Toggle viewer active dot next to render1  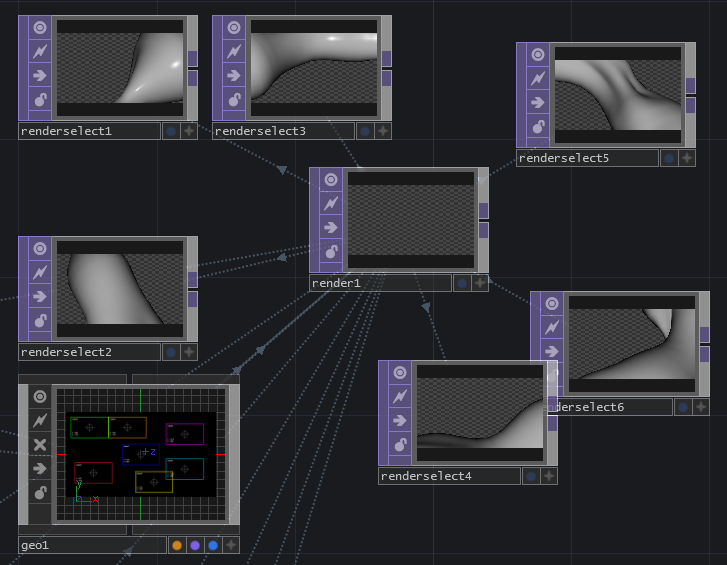tap(462, 283)
